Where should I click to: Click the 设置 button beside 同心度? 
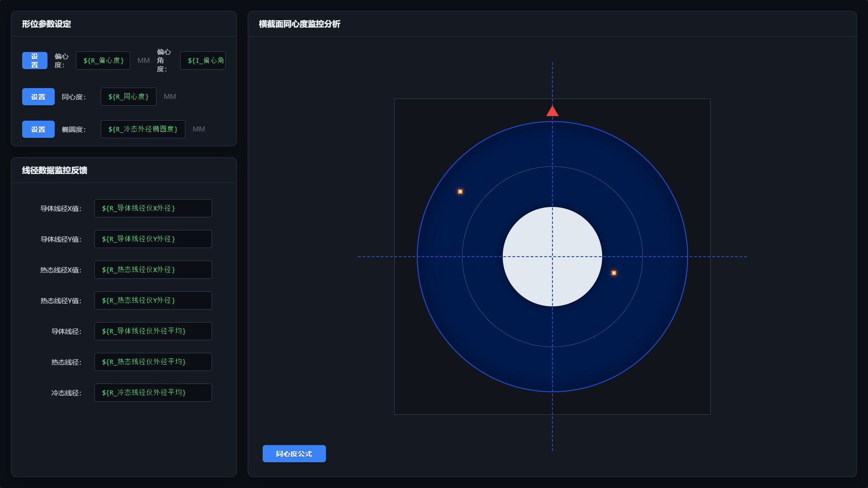click(x=38, y=97)
